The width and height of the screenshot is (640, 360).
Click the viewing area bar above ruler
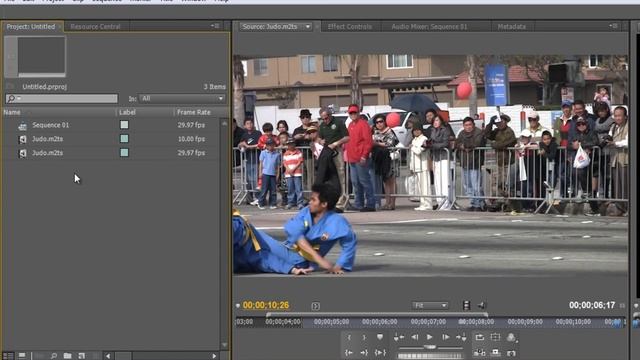(377, 314)
